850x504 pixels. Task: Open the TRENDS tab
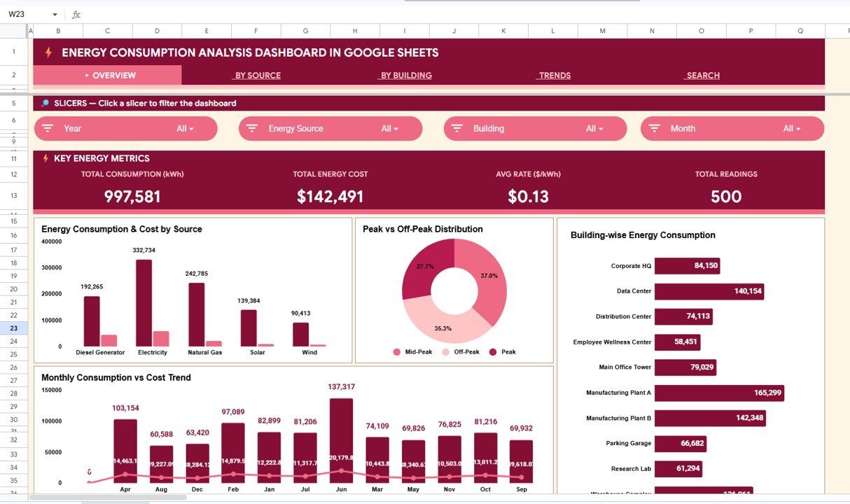[554, 75]
